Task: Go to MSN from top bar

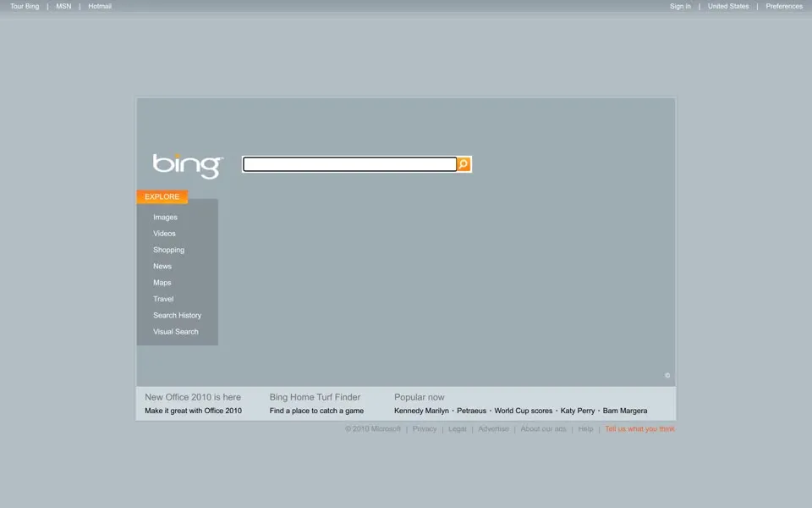Action: [63, 6]
